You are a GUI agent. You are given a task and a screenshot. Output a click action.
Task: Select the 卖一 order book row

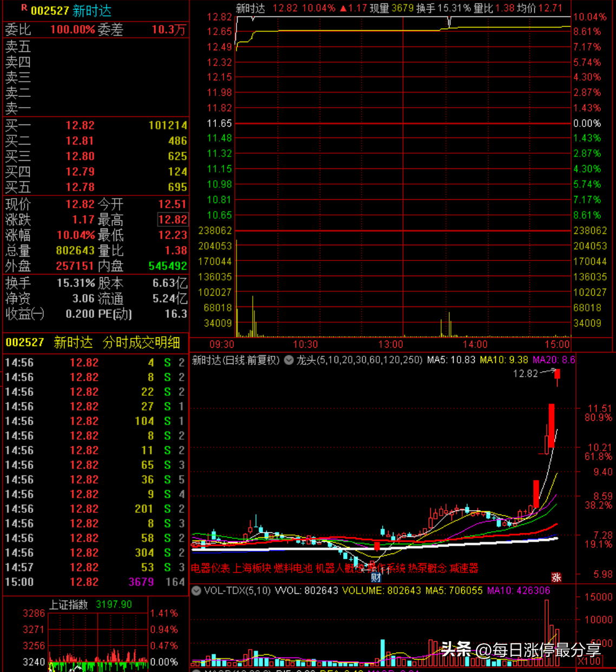tap(96, 108)
